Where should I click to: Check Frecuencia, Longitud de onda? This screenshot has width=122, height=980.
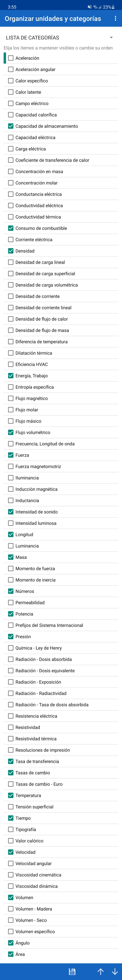[x=11, y=444]
